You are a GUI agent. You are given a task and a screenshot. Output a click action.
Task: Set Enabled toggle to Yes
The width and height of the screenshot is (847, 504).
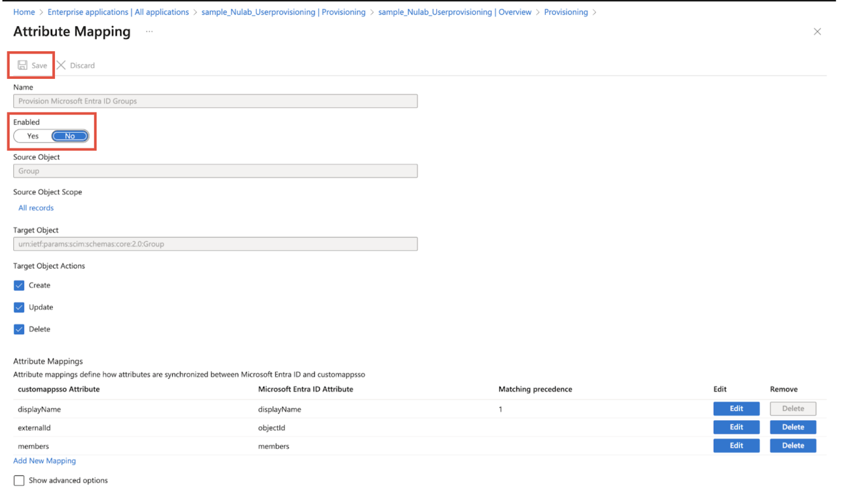[x=33, y=136]
